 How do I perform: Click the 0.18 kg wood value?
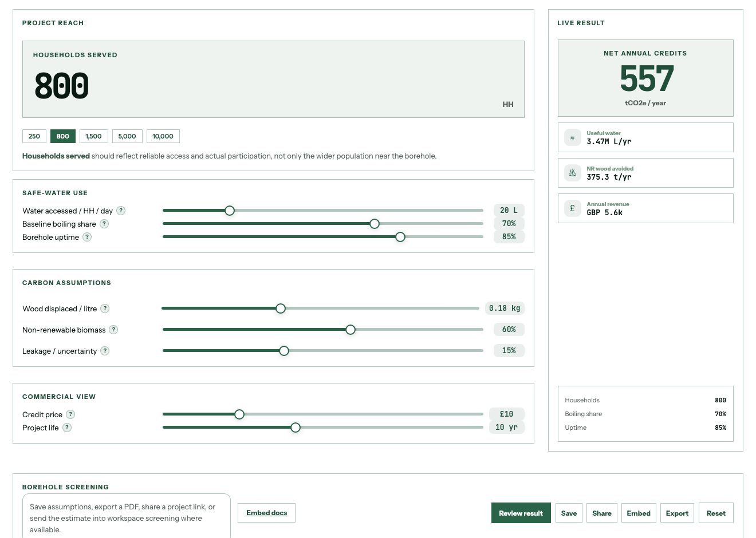pos(505,308)
